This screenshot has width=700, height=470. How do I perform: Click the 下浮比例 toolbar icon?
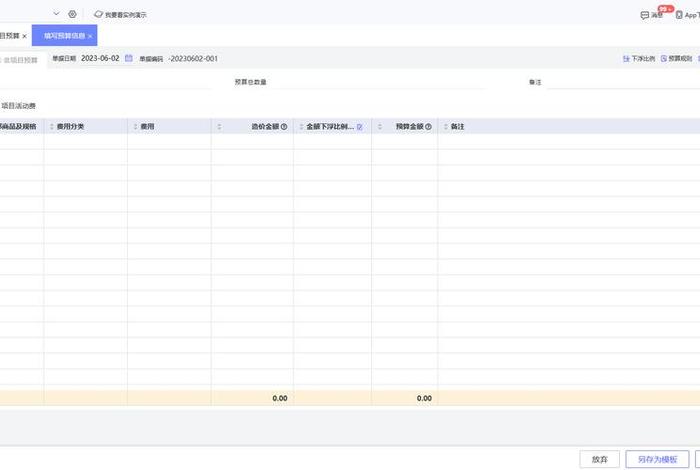coord(636,59)
